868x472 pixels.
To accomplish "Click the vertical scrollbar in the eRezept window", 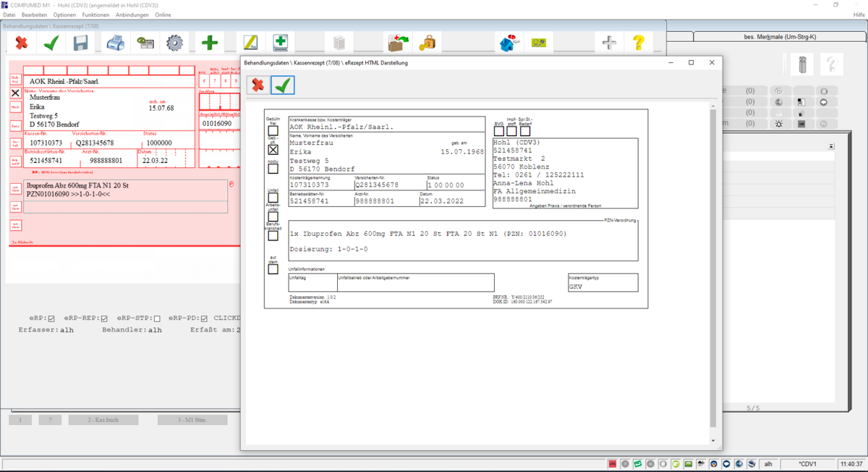I will tap(712, 268).
